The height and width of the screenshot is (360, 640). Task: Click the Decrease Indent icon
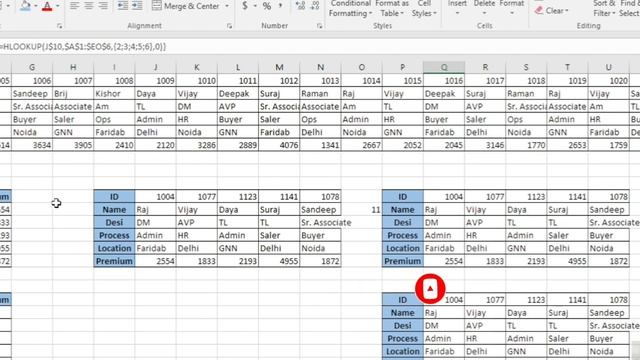122,6
